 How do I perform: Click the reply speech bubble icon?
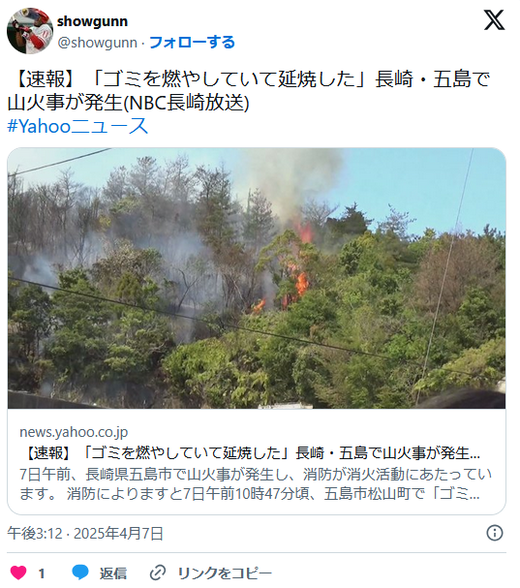click(x=80, y=573)
